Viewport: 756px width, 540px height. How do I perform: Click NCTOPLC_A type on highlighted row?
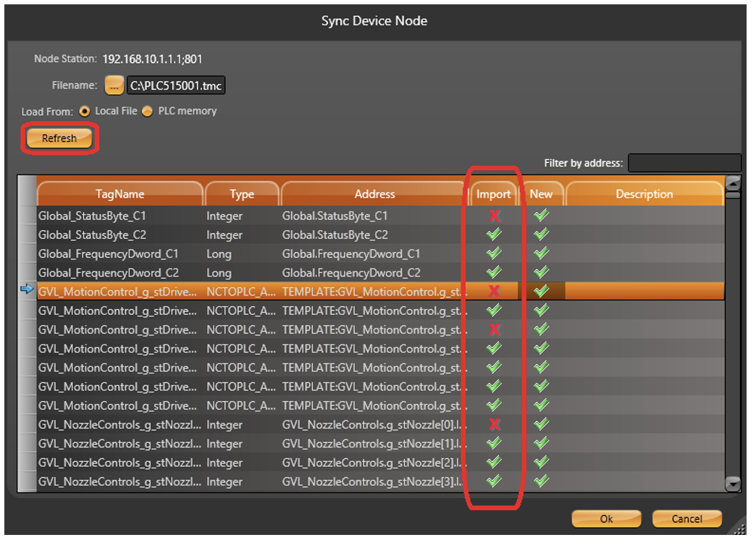click(x=241, y=292)
